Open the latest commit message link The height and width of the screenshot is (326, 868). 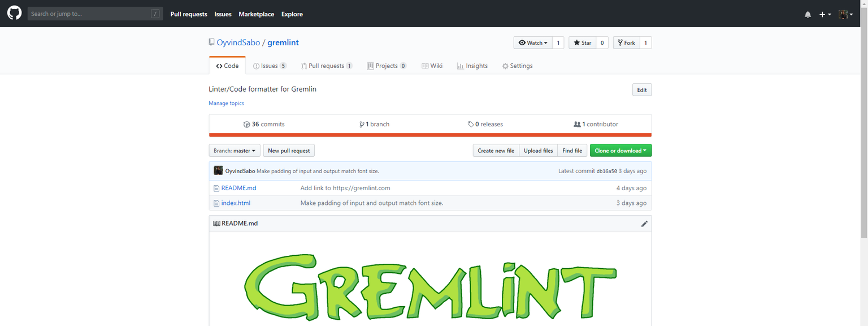click(x=318, y=171)
